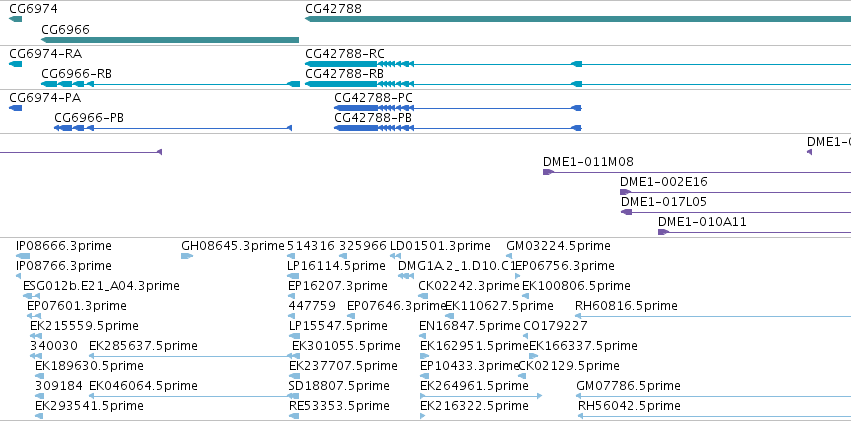Click the EK285637.5prime EST label

click(143, 346)
